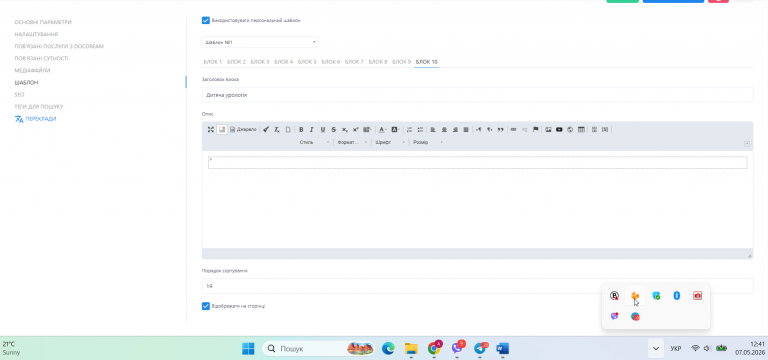Open File Explorer from the taskbar
Image resolution: width=768 pixels, height=360 pixels.
[x=411, y=348]
